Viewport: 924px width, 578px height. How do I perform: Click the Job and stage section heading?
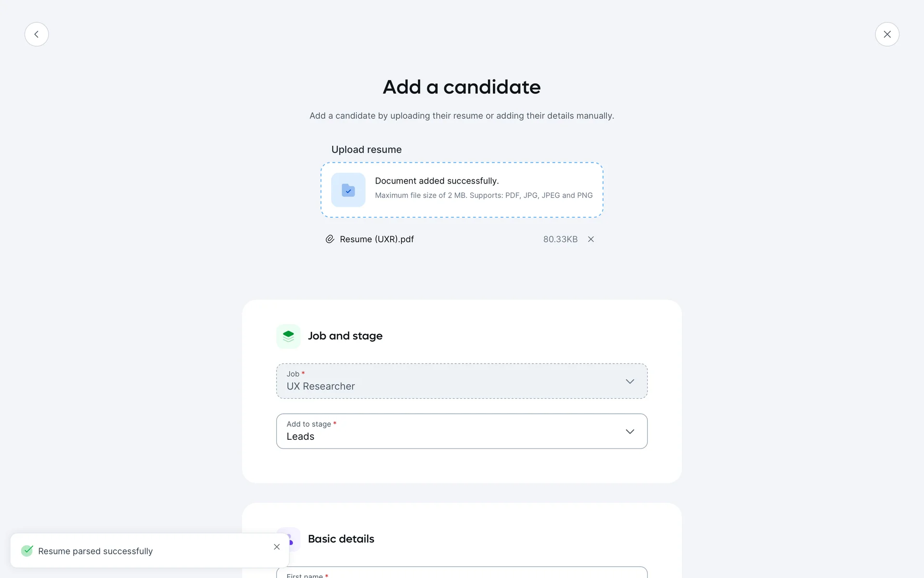pos(345,336)
